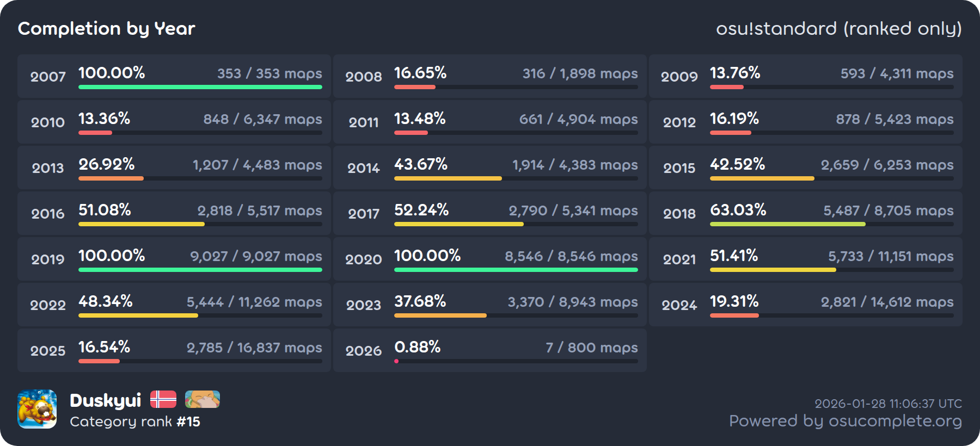Select the 2013 26.92% percentage
This screenshot has height=446, width=980.
tap(107, 164)
